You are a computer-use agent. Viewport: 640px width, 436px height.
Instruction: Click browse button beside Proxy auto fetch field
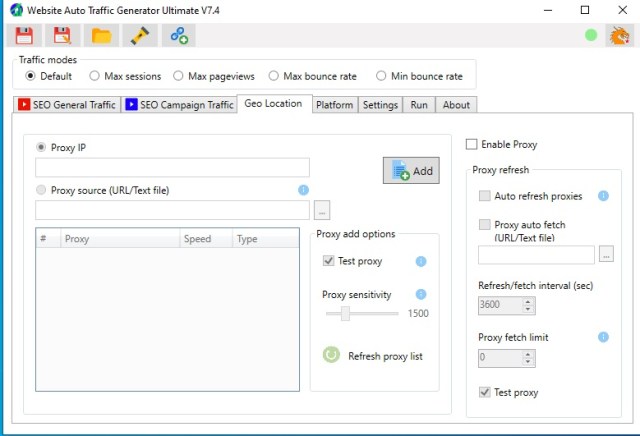606,254
